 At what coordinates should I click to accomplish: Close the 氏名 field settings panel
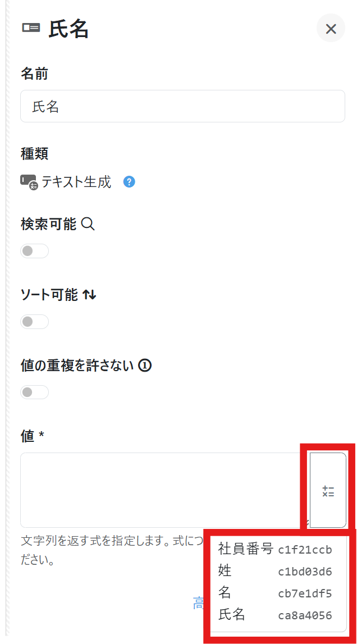[x=331, y=29]
